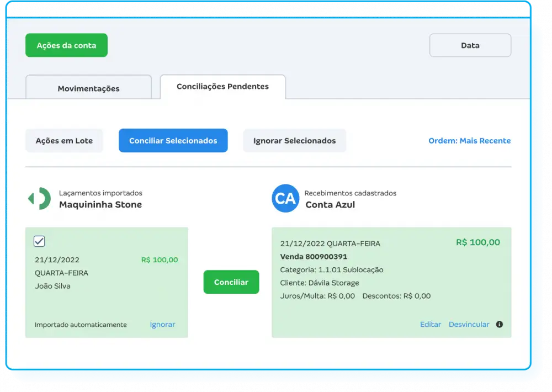The image size is (552, 392).
Task: Click Venda 800900391 title
Action: [314, 257]
